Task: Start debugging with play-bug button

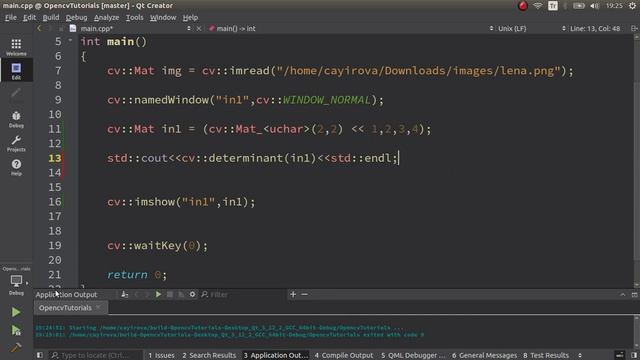Action: pyautogui.click(x=16, y=330)
